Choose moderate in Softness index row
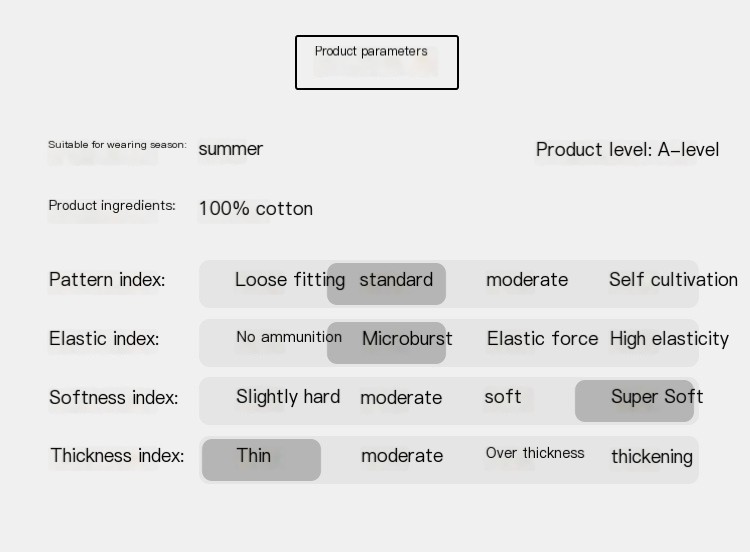The height and width of the screenshot is (552, 750). (400, 398)
